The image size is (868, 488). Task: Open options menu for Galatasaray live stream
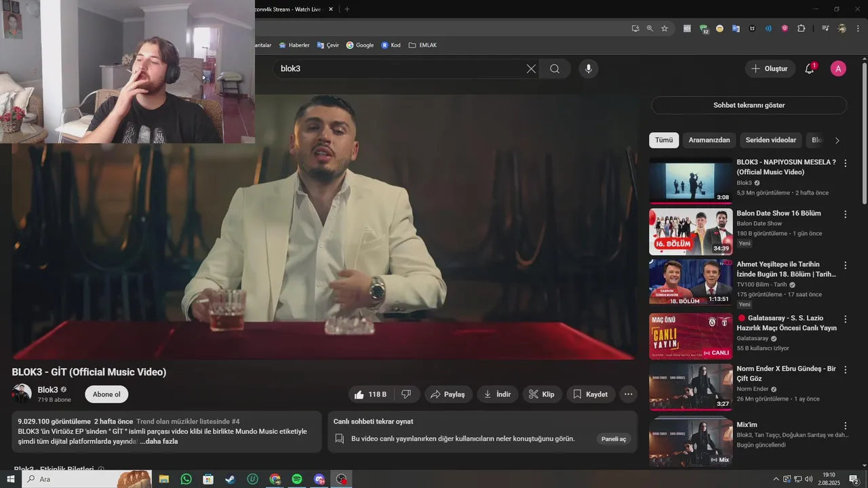pos(845,319)
